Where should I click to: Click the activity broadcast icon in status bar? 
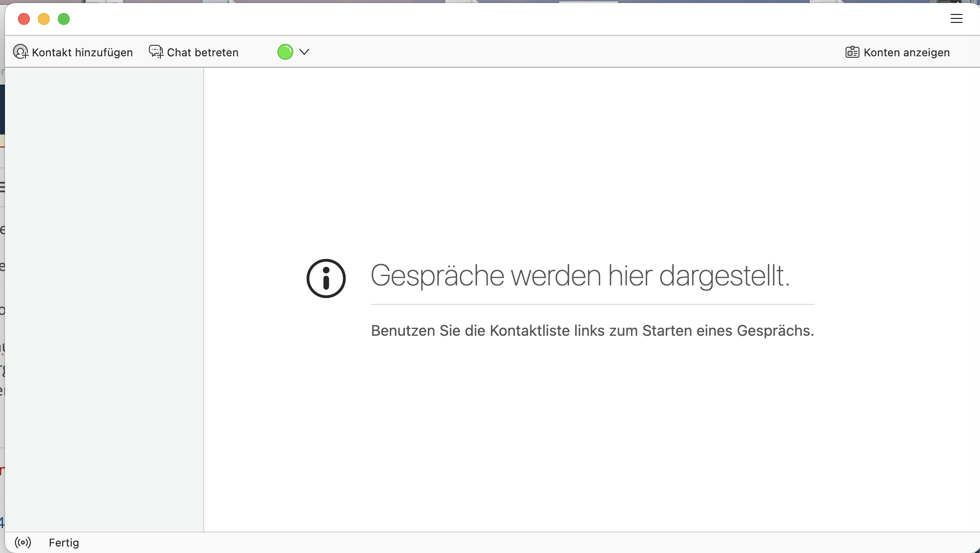(23, 542)
